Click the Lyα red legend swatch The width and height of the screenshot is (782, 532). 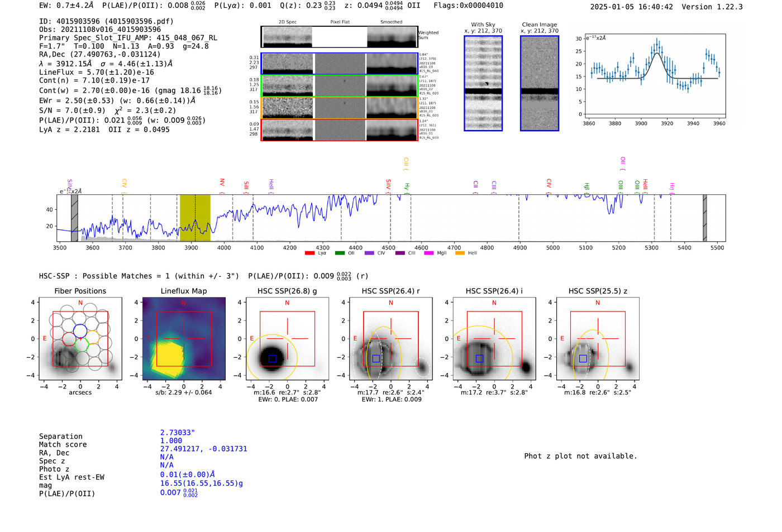click(x=309, y=253)
